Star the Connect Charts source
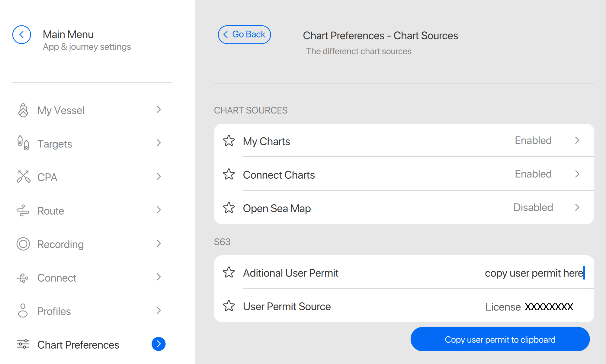 (229, 174)
